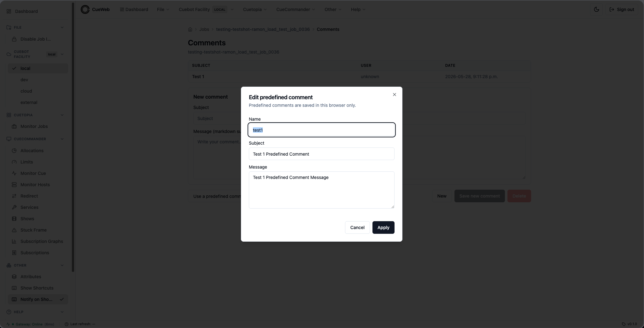Click the Allocations pie chart icon

(14, 151)
